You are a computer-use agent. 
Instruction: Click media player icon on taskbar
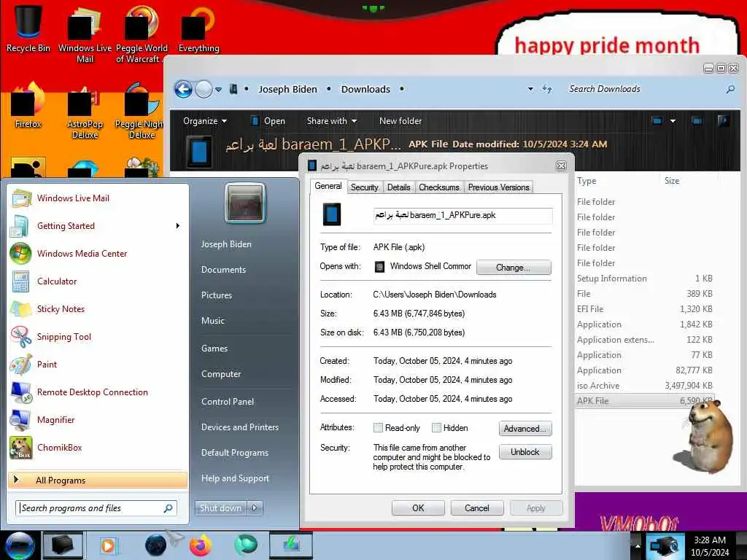click(108, 545)
